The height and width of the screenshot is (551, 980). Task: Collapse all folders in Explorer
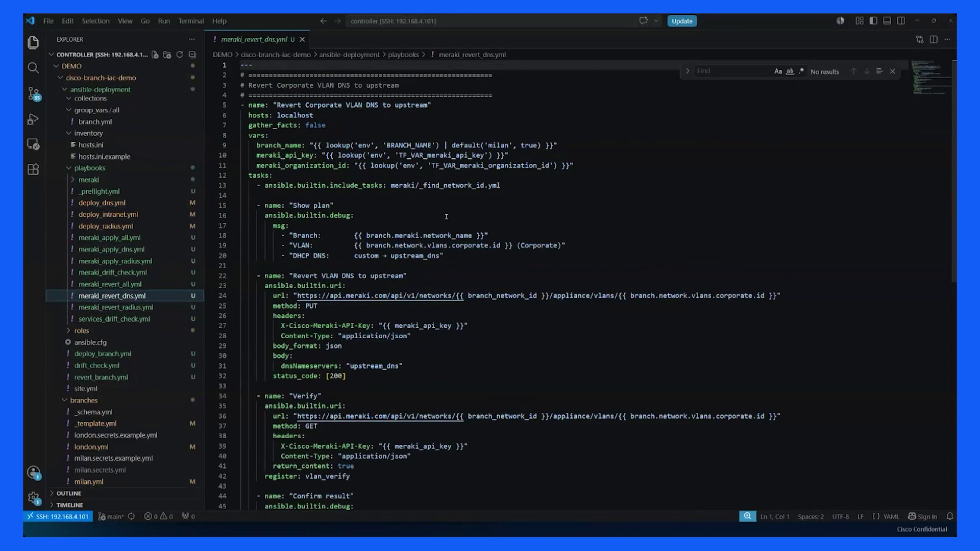point(192,55)
